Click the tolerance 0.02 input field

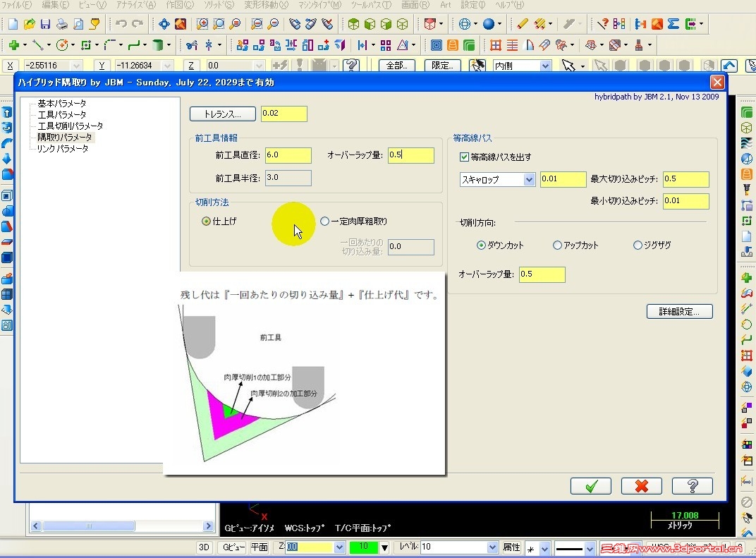284,114
